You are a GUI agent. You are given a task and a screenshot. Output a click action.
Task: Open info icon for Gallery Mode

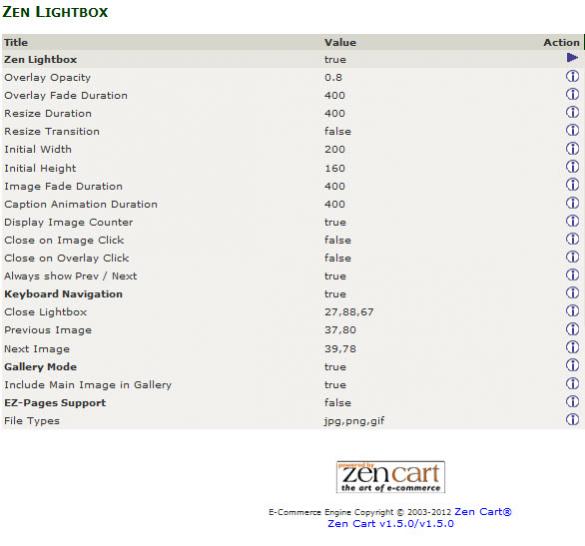[572, 365]
